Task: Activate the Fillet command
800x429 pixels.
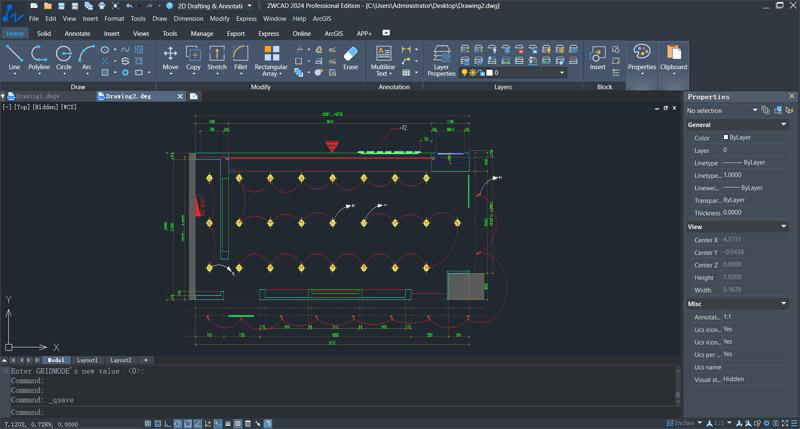Action: tap(240, 58)
